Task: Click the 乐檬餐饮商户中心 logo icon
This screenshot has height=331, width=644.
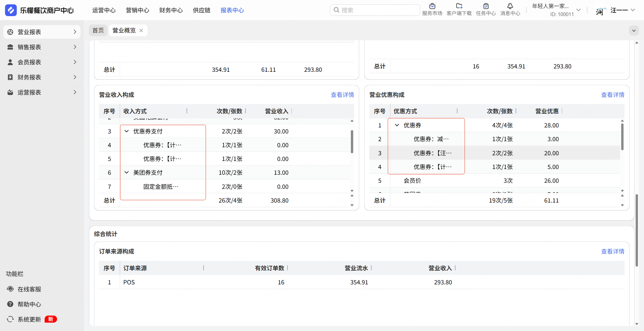Action: click(x=11, y=10)
